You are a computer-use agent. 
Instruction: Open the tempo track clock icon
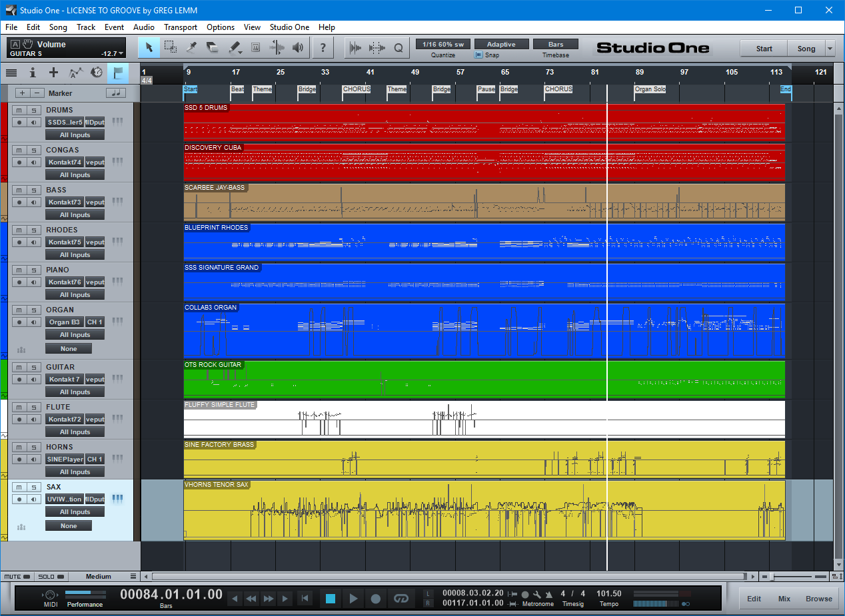(x=97, y=73)
